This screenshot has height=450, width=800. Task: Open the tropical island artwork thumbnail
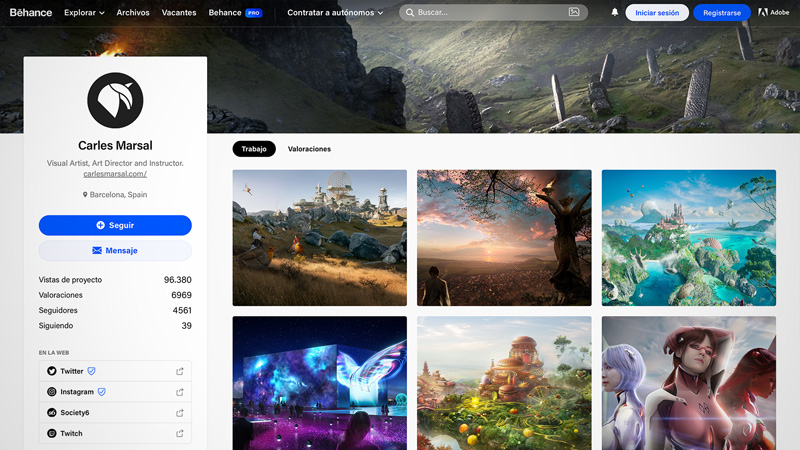point(688,238)
